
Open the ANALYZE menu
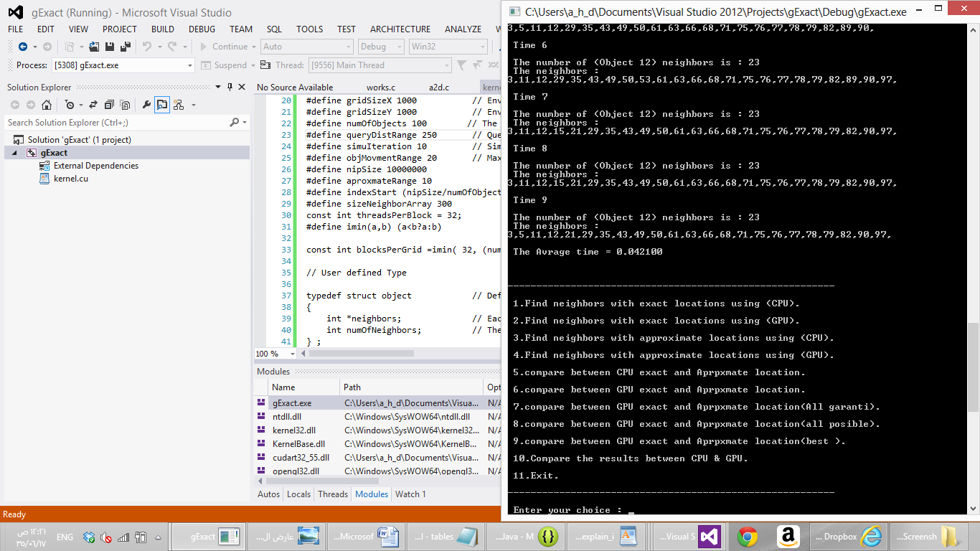coord(463,29)
